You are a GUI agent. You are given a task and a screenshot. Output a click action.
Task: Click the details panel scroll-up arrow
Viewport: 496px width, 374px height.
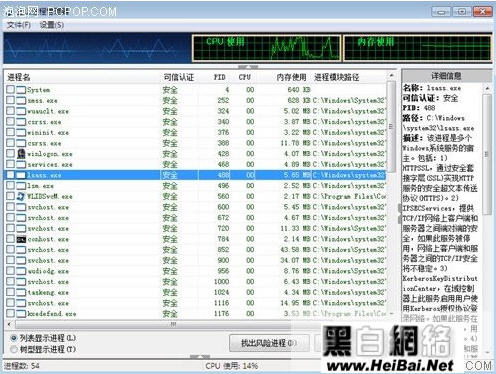pos(487,88)
